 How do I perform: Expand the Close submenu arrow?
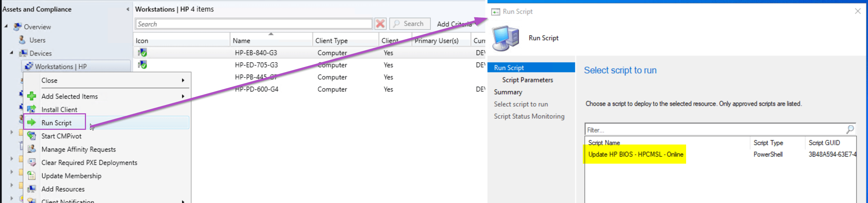[x=183, y=81]
